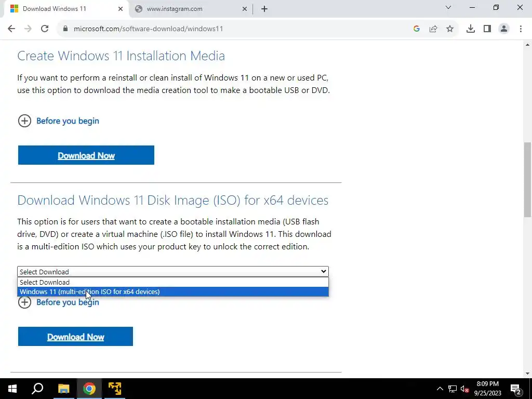The width and height of the screenshot is (532, 399).
Task: Switch to the www.instagram.com tab
Action: point(191,9)
